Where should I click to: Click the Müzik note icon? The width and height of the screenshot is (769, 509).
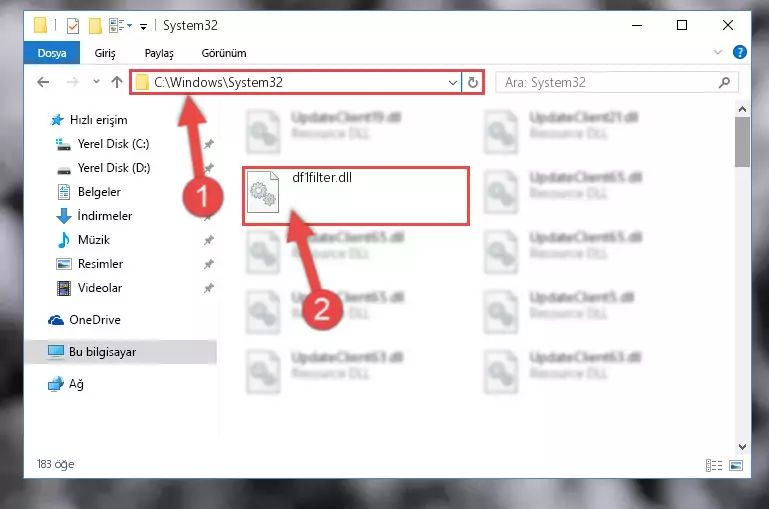(x=64, y=240)
